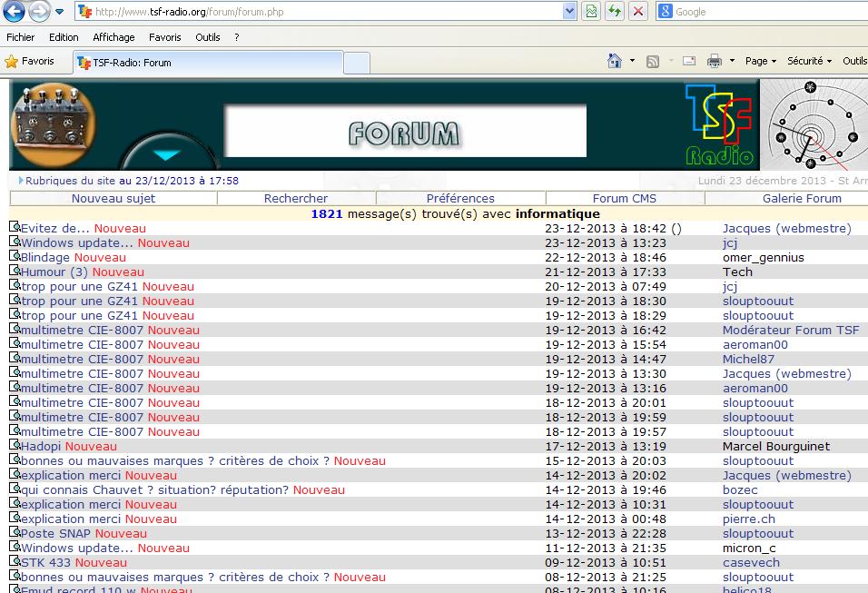
Task: Open the Page dropdown menu
Action: coord(760,61)
